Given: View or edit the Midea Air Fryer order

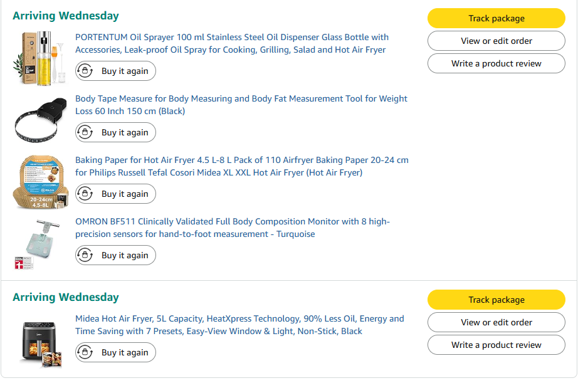Looking at the screenshot, I should (496, 322).
